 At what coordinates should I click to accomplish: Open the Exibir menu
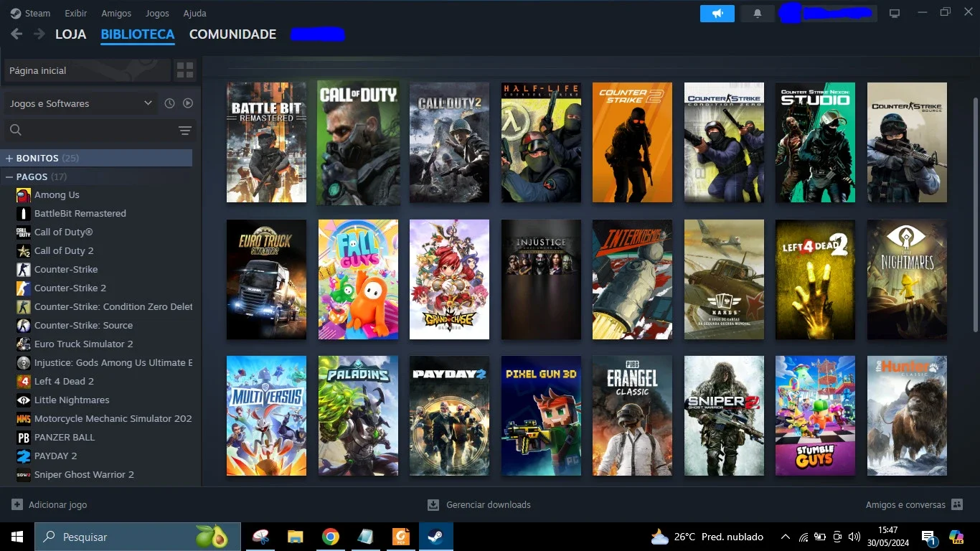click(75, 13)
